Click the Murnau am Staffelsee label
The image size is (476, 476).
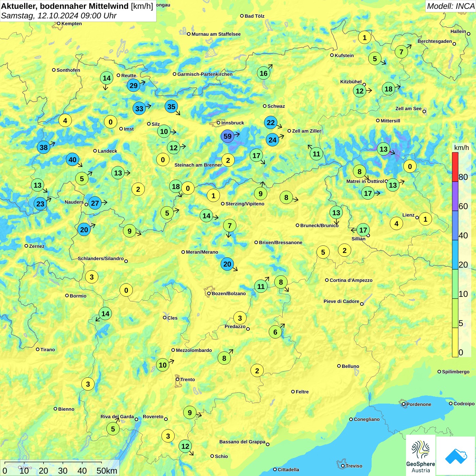[x=216, y=34]
